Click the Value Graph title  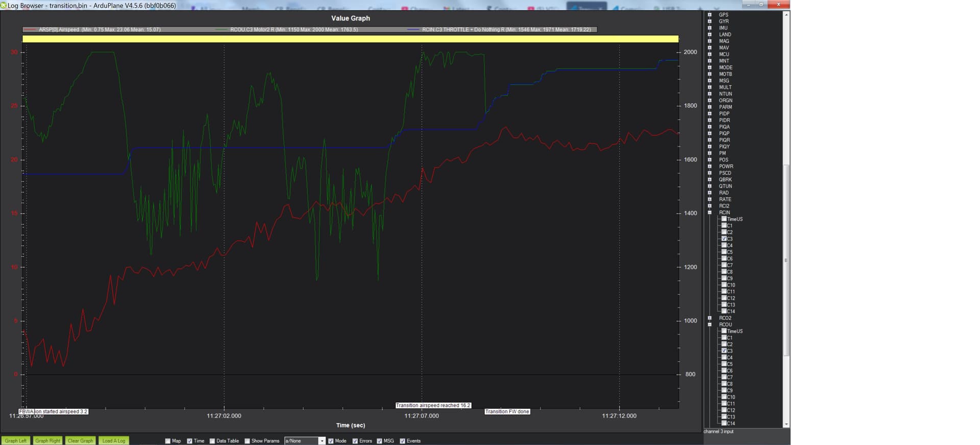[x=350, y=18]
